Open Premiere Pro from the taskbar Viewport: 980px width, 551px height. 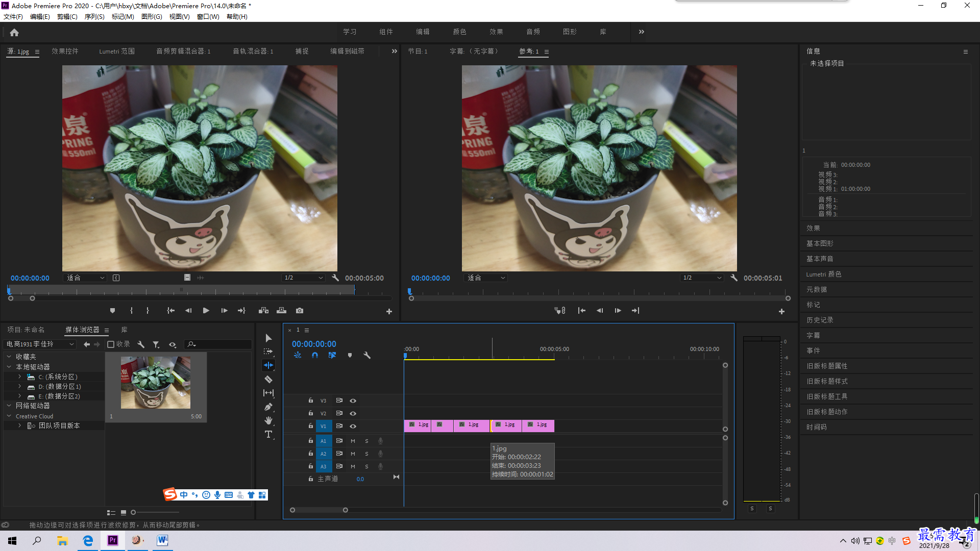click(x=112, y=540)
